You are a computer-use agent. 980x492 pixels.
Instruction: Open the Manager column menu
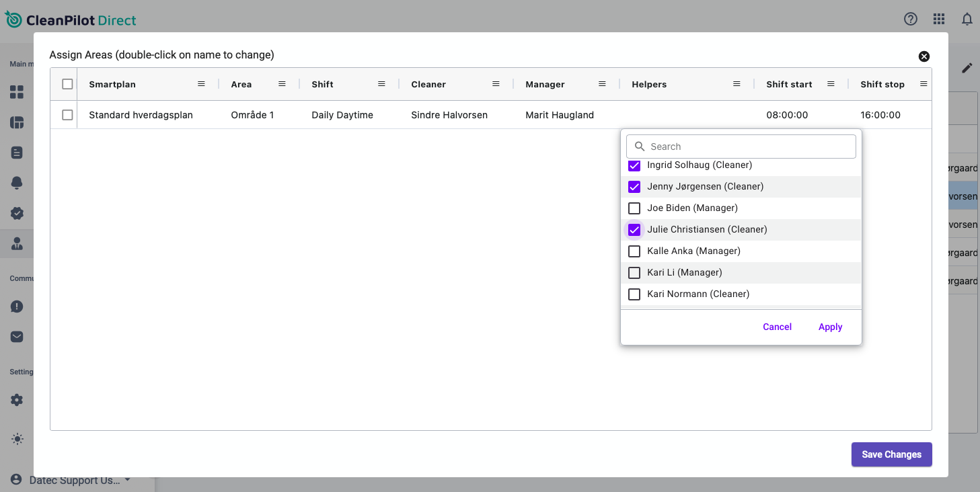click(602, 84)
